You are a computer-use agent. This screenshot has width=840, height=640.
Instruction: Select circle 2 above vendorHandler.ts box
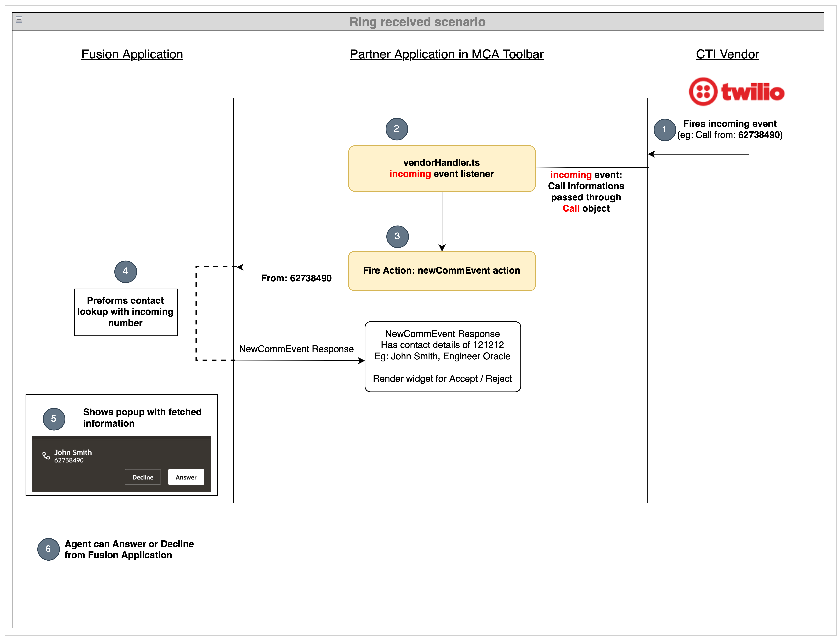396,129
